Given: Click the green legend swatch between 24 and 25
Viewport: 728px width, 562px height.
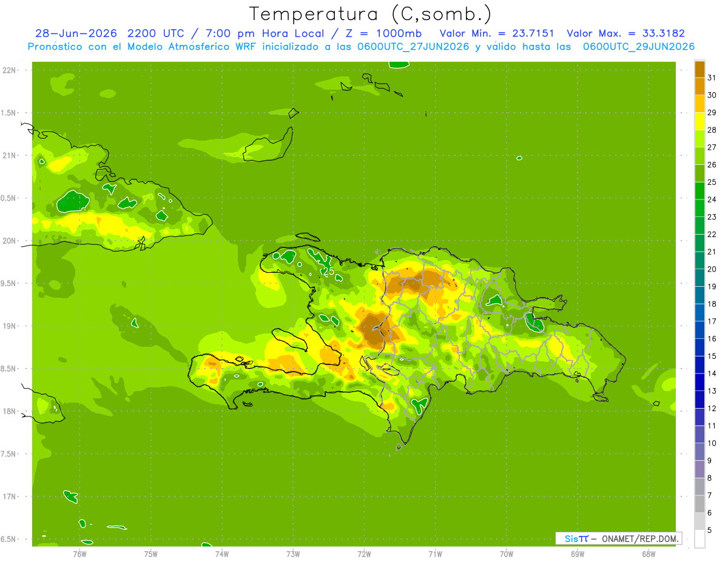Looking at the screenshot, I should coord(699,190).
